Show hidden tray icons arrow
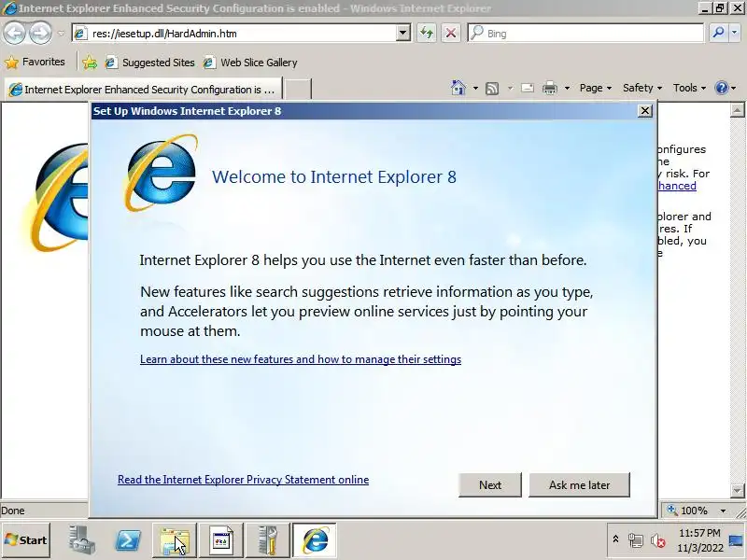The height and width of the screenshot is (560, 747). tap(615, 539)
